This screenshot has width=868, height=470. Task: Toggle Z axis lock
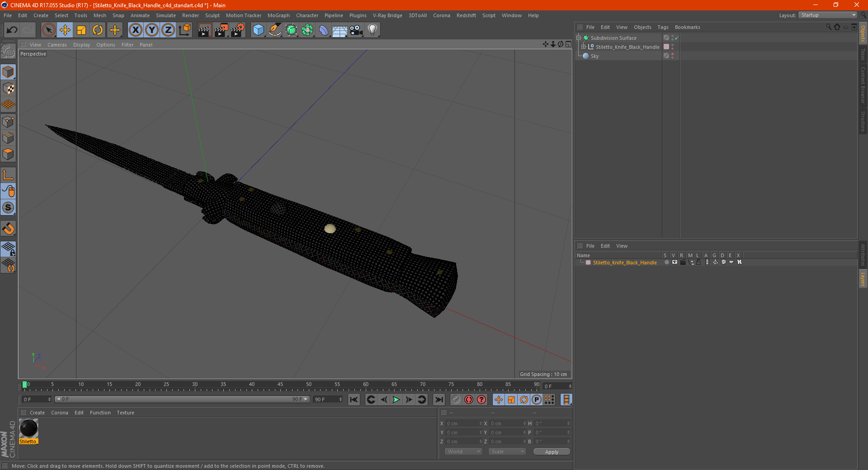coord(168,30)
